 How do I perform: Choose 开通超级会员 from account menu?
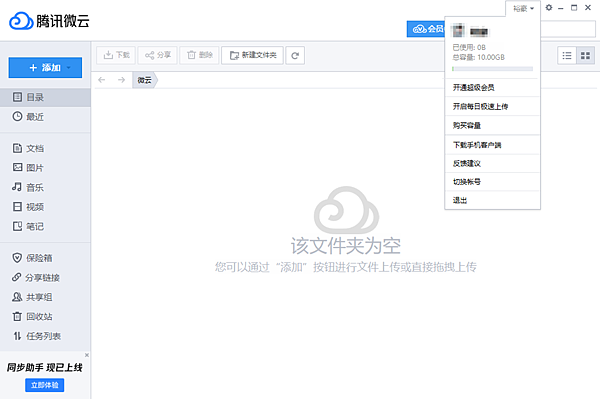(492, 88)
